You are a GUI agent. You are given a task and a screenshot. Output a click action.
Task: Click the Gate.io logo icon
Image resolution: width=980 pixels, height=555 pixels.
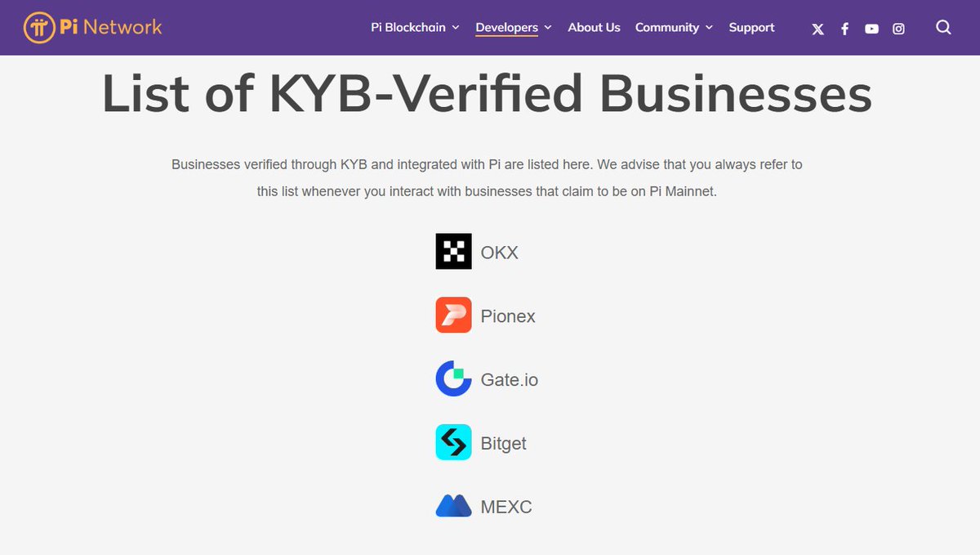pyautogui.click(x=453, y=379)
